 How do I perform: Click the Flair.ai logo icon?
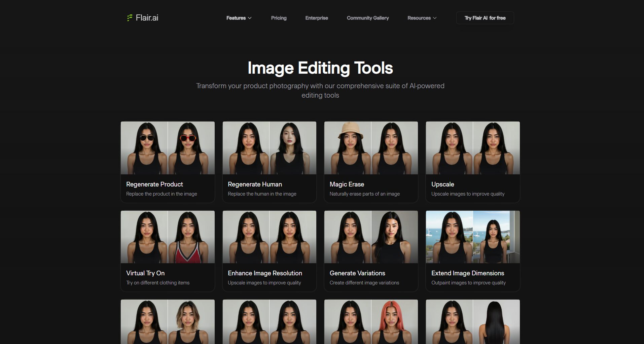[130, 18]
